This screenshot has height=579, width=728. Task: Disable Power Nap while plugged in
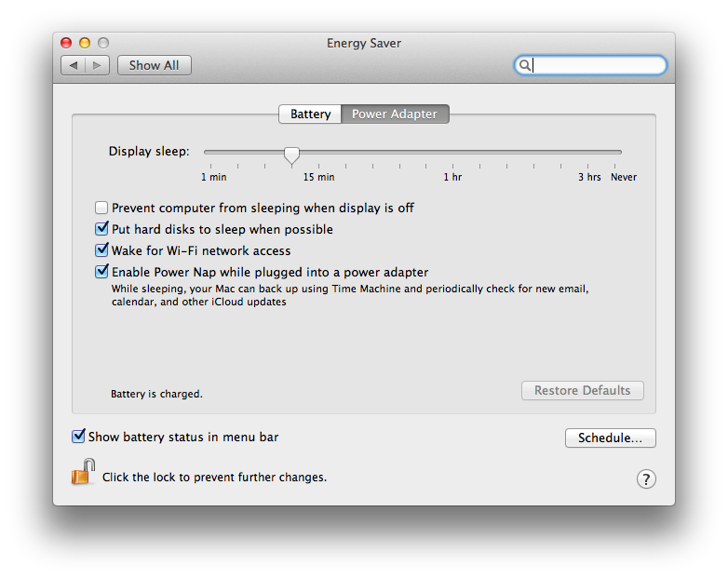click(101, 271)
